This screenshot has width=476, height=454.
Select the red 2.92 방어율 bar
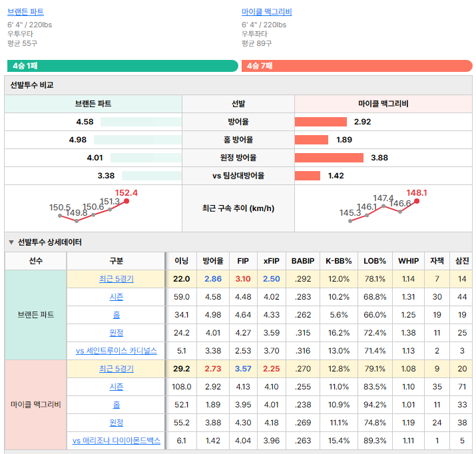pos(321,122)
